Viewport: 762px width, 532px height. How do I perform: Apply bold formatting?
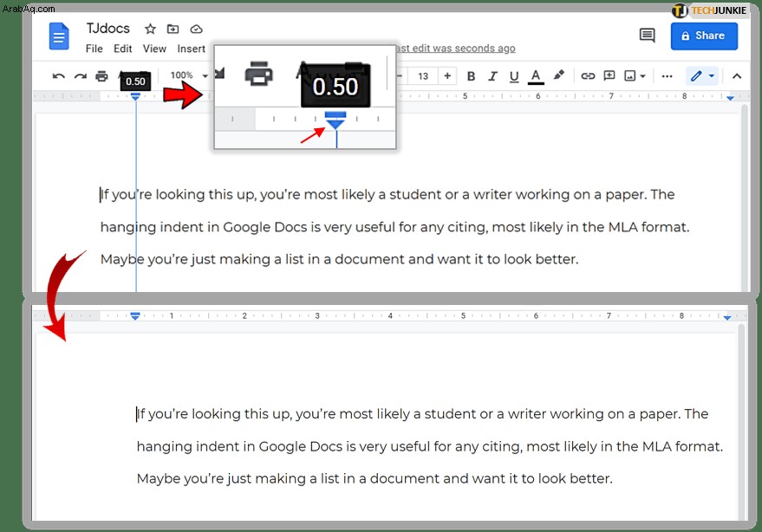tap(471, 76)
